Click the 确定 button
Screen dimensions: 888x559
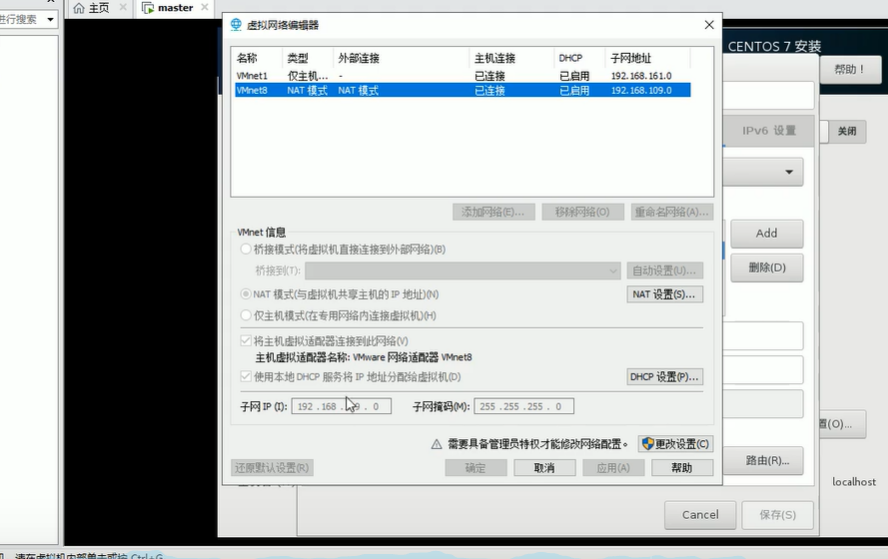click(x=475, y=468)
